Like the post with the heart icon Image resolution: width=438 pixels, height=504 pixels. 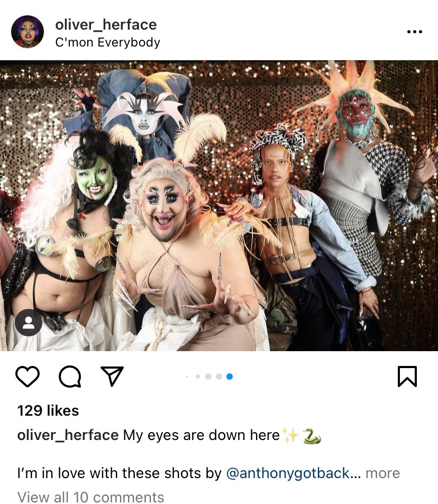tap(28, 376)
